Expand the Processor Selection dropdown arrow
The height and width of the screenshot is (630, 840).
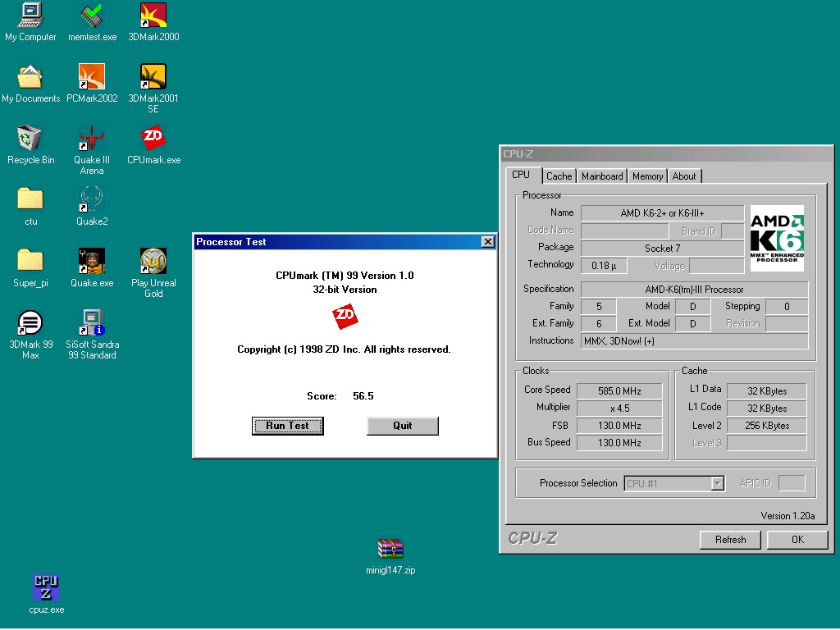coord(717,483)
